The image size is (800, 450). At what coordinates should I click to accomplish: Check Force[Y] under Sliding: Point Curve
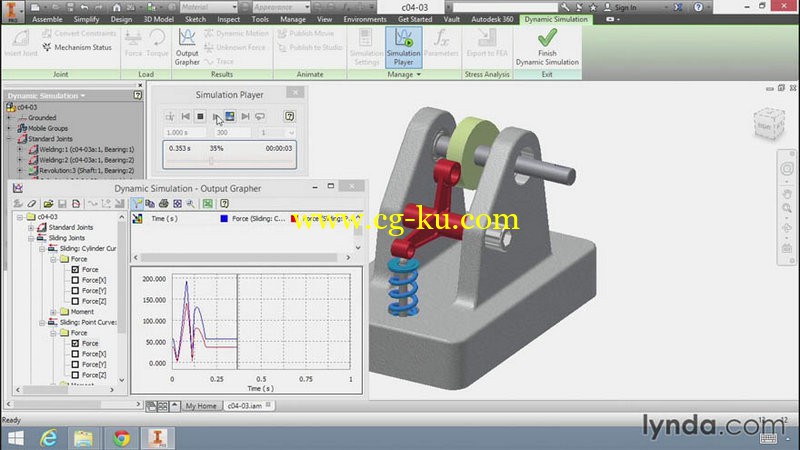coord(75,364)
